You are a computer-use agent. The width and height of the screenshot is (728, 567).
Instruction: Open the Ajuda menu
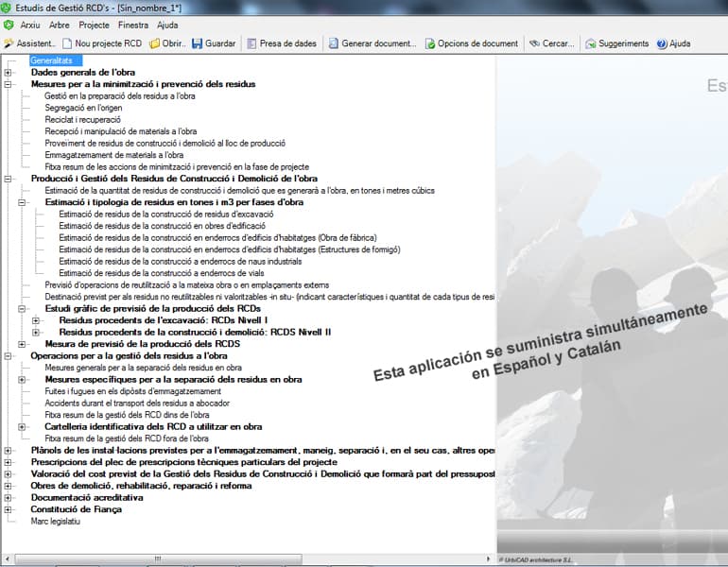pyautogui.click(x=167, y=26)
